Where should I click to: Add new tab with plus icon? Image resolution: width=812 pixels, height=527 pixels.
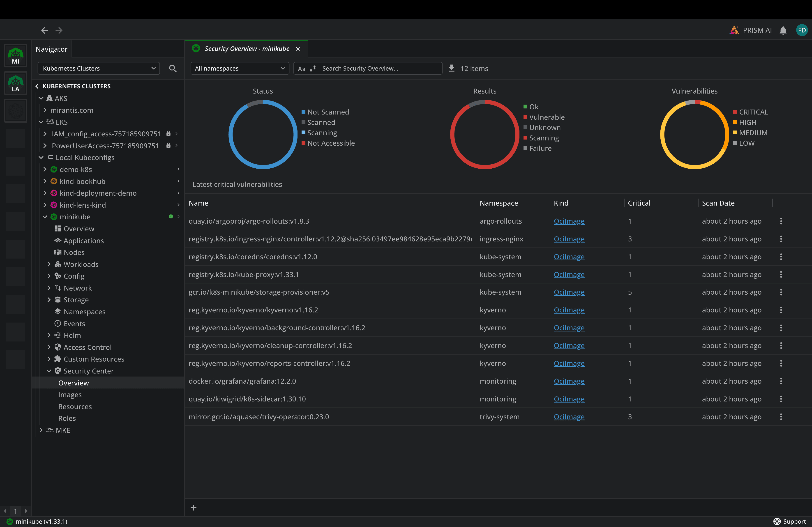(x=194, y=508)
